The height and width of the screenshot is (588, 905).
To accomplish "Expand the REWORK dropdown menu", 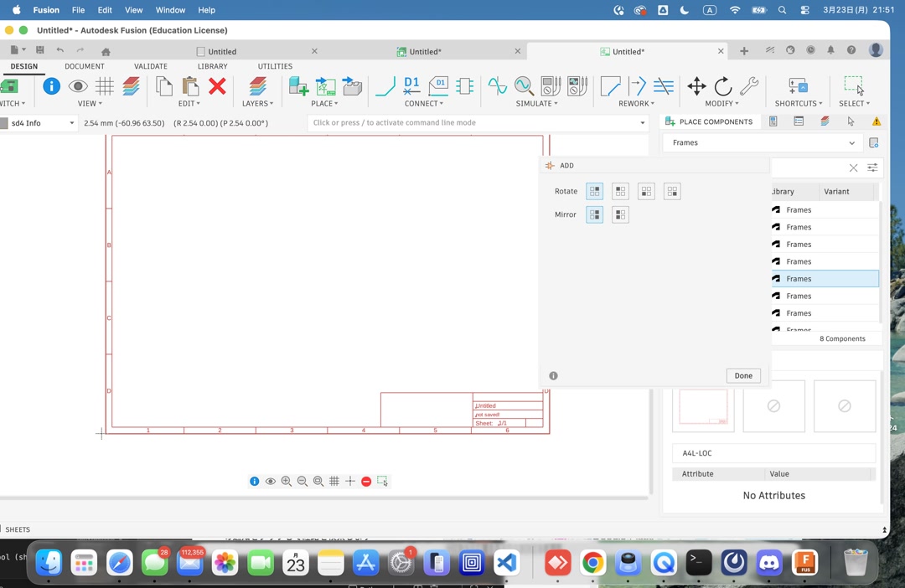I will pyautogui.click(x=637, y=103).
